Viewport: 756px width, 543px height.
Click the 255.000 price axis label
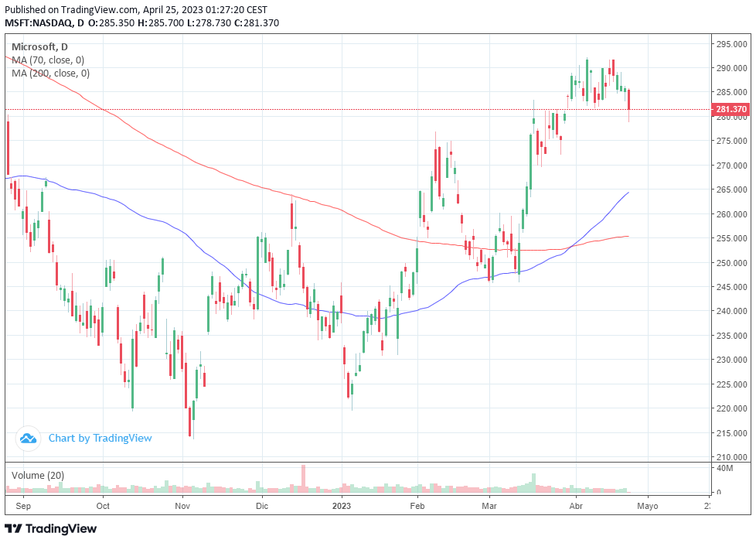tap(731, 238)
